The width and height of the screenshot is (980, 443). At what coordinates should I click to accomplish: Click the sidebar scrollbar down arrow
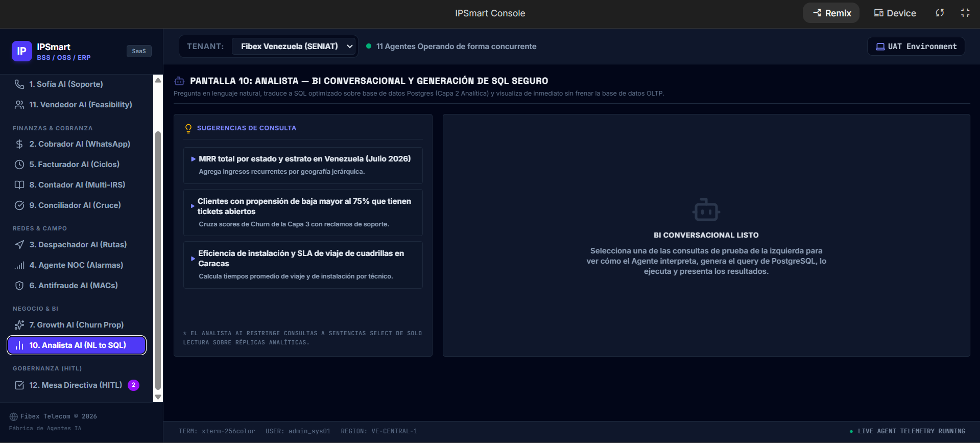[158, 397]
